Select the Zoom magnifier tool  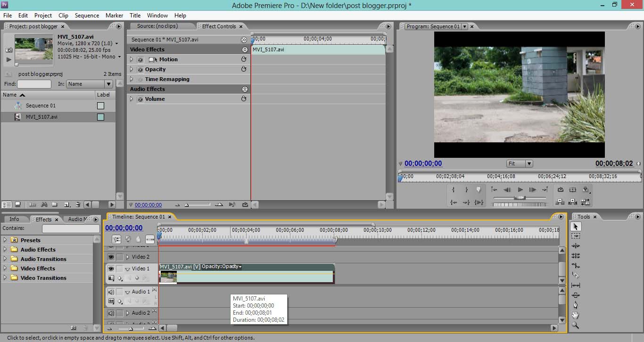point(576,325)
